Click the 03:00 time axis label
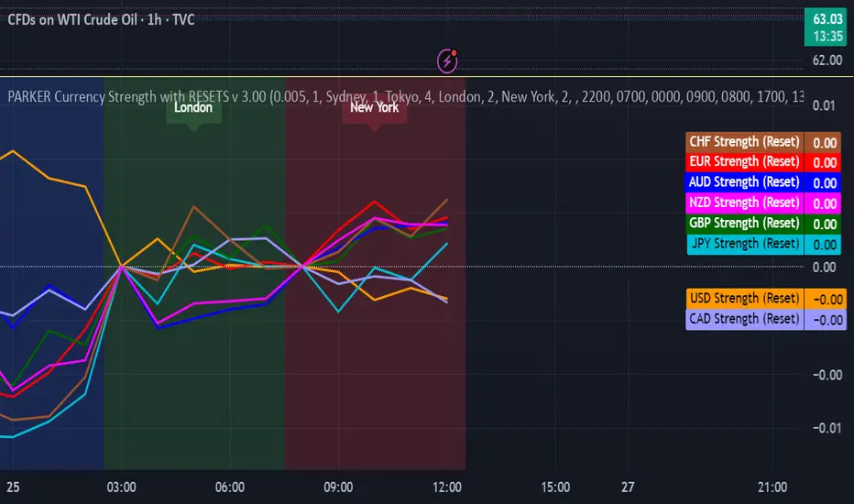Image resolution: width=854 pixels, height=504 pixels. pos(122,488)
